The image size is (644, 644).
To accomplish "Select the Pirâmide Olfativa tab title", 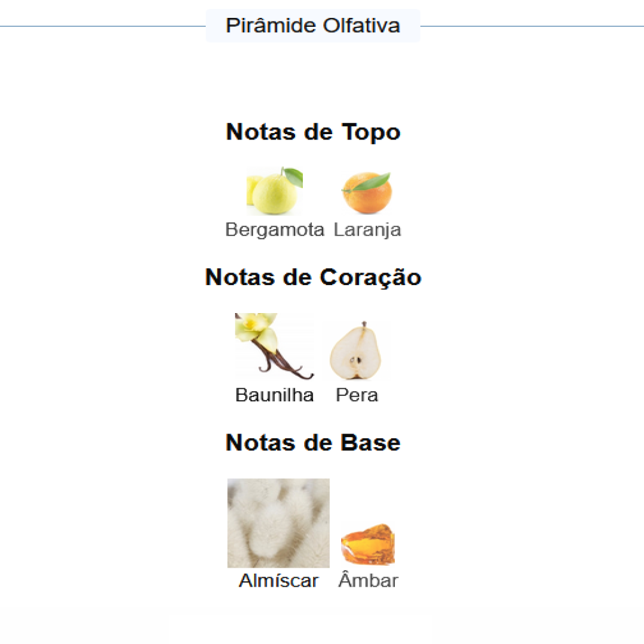I will [312, 26].
